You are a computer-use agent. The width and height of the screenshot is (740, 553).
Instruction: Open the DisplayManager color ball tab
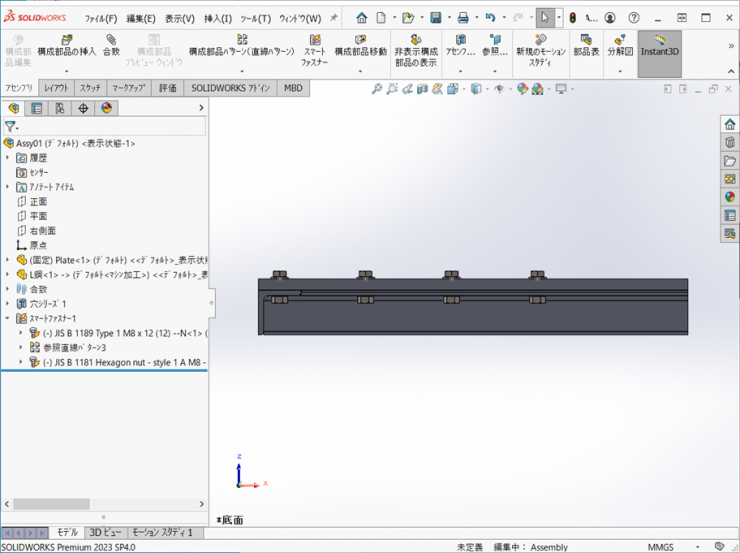click(106, 108)
